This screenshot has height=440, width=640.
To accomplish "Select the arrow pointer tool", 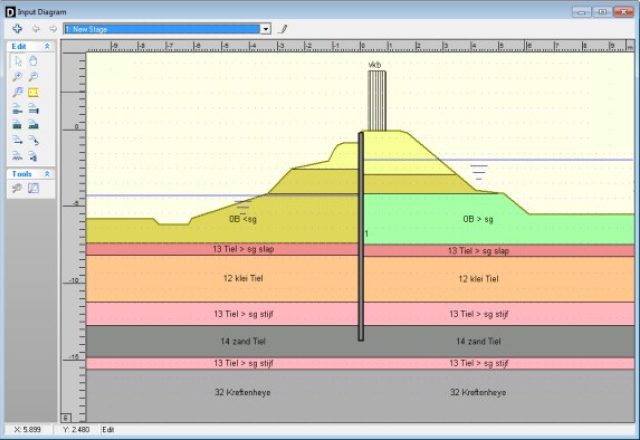I will (17, 61).
